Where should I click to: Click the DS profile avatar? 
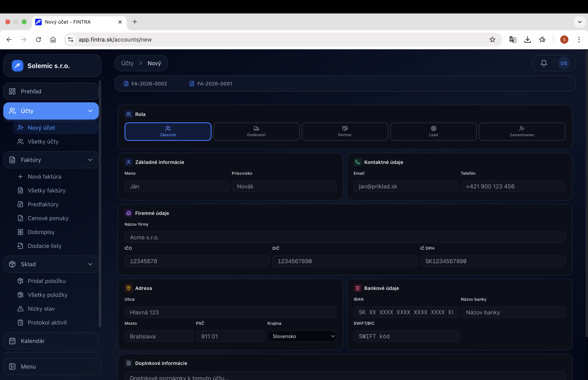[564, 63]
